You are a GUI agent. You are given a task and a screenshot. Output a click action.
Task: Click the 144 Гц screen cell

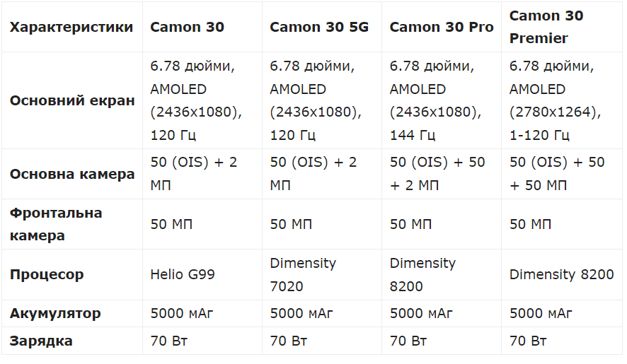coord(435,100)
